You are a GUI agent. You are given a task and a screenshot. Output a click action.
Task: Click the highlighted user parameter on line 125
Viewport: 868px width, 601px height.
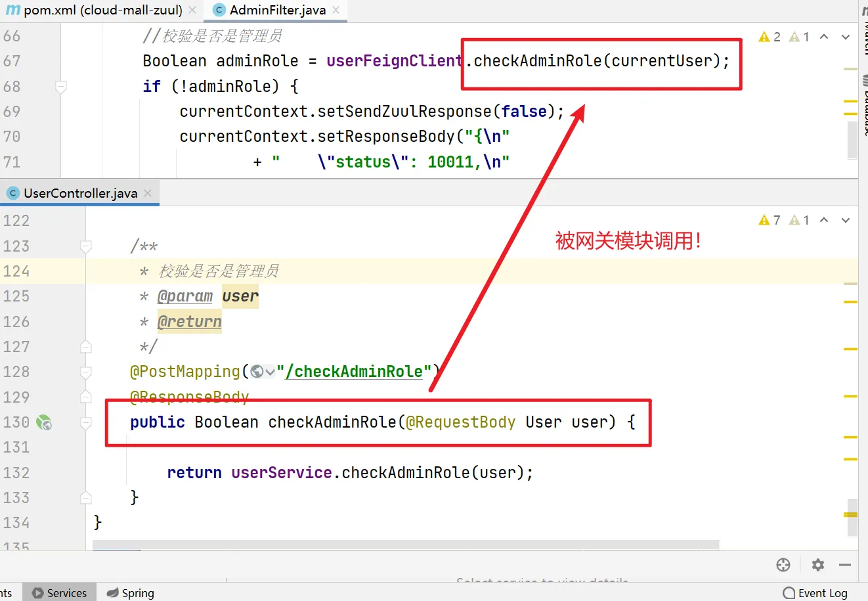(240, 296)
